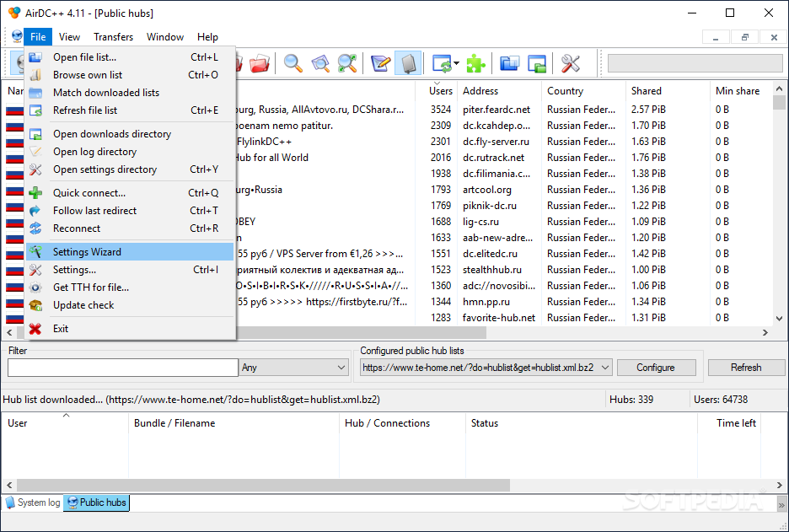Select hub address dc.rutrack.net
The width and height of the screenshot is (789, 532).
(x=494, y=158)
